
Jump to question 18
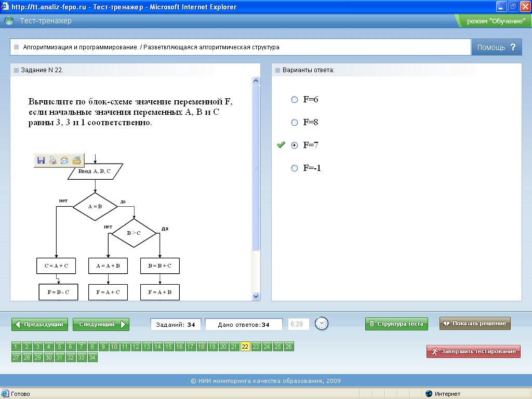pos(201,347)
